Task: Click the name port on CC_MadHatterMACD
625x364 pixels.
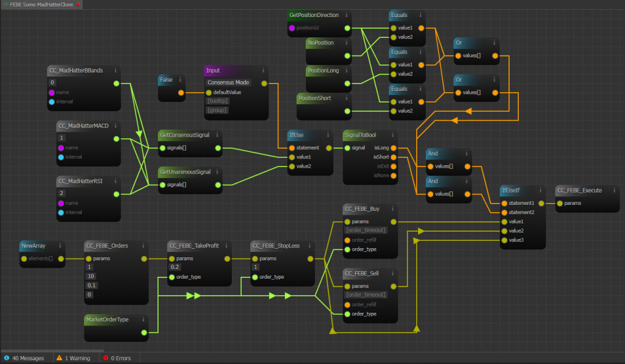Action: pos(61,148)
